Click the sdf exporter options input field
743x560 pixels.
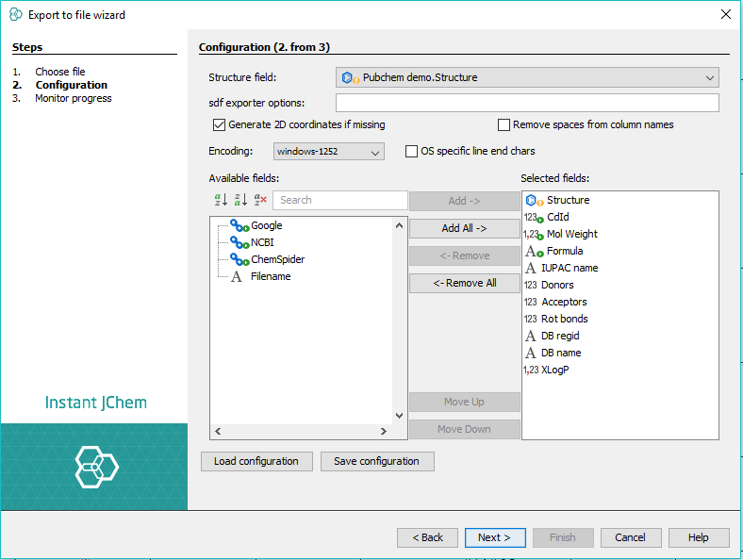[x=527, y=103]
